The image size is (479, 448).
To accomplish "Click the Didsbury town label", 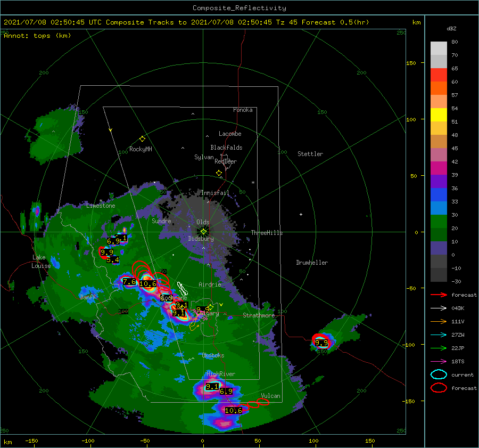I will pyautogui.click(x=201, y=239).
